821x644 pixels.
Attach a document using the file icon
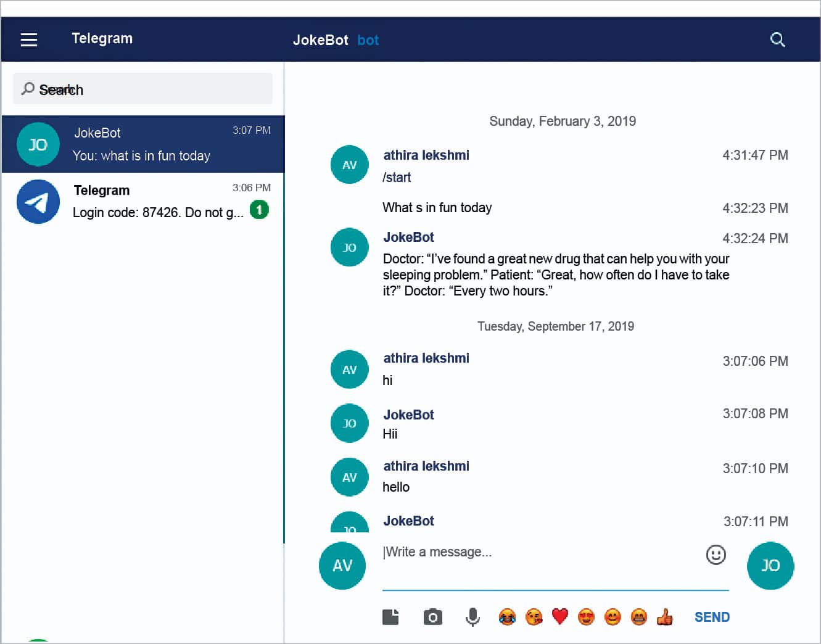[x=390, y=616]
